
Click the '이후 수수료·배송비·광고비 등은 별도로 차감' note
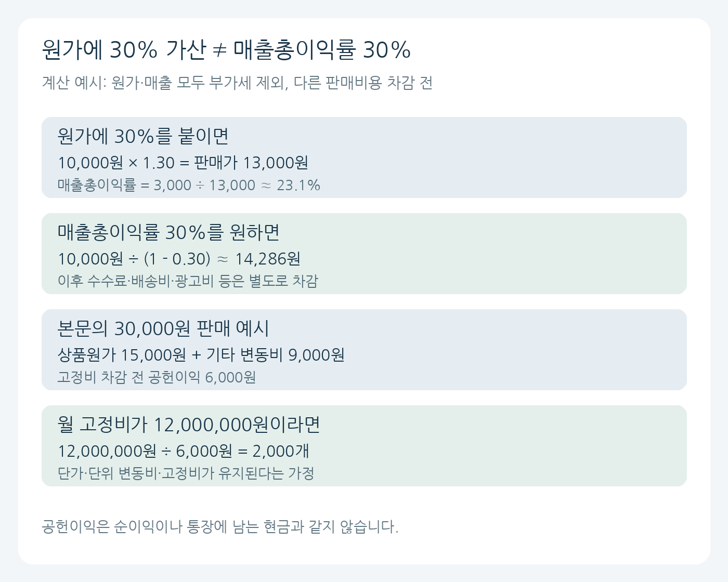pos(188,281)
